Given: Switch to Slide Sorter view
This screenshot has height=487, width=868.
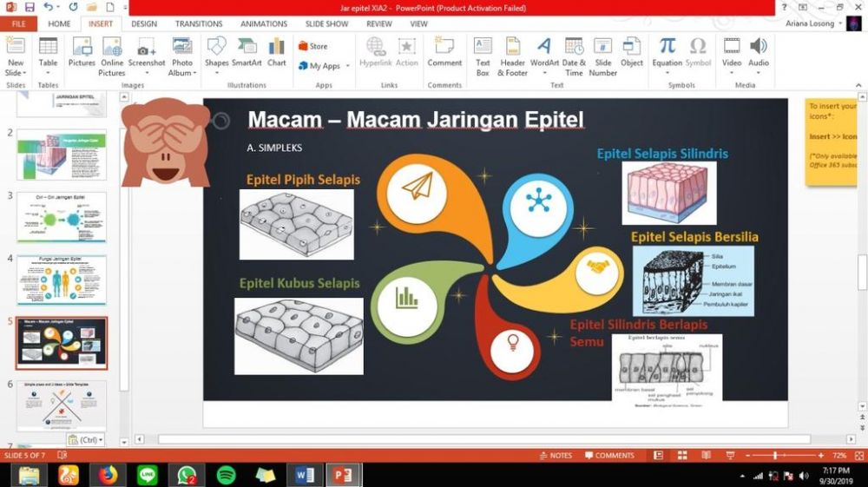Looking at the screenshot, I should 682,456.
